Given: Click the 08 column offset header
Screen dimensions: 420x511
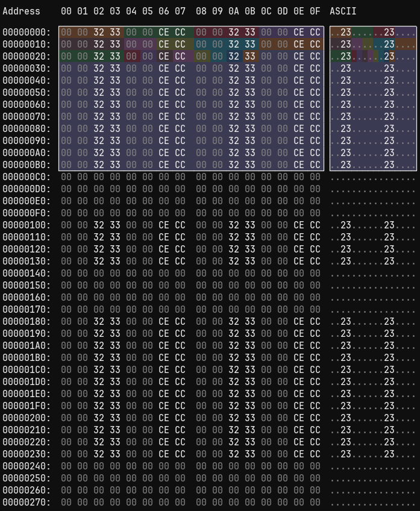Looking at the screenshot, I should pos(201,11).
